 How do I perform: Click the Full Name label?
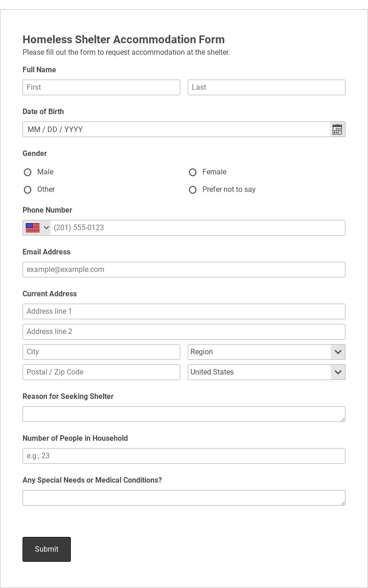pyautogui.click(x=39, y=70)
